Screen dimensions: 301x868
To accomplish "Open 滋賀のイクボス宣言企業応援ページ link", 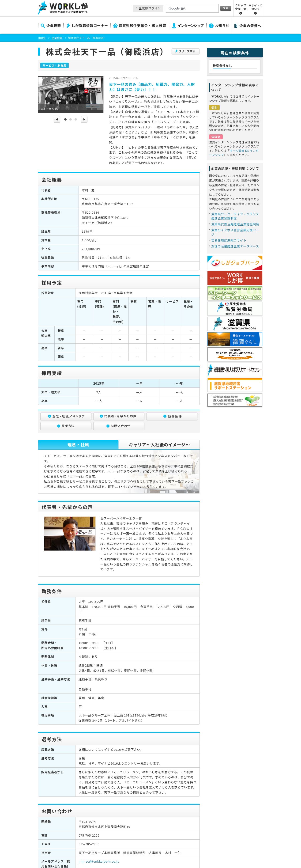I will 235,232.
